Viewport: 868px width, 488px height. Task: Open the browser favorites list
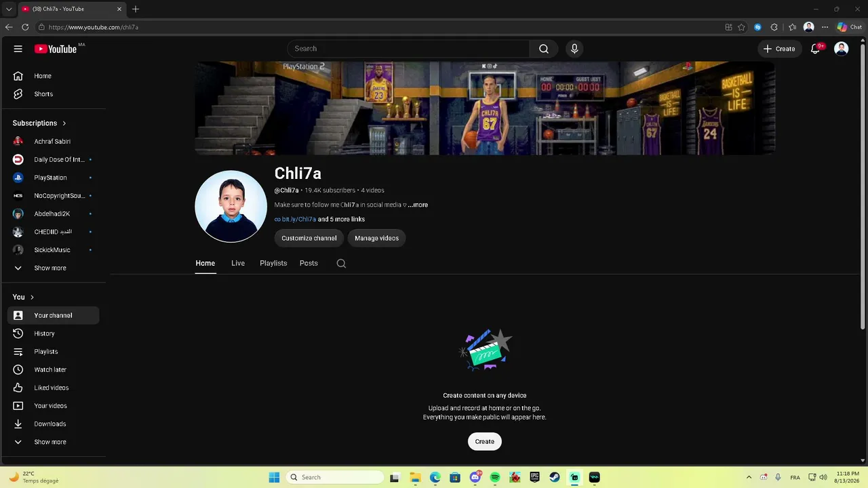(x=792, y=27)
